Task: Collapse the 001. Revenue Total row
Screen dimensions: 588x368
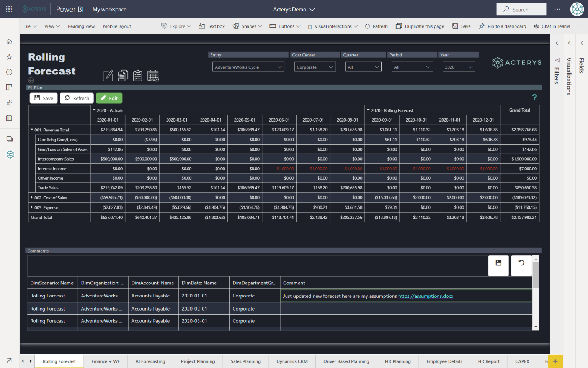Action: 32,130
